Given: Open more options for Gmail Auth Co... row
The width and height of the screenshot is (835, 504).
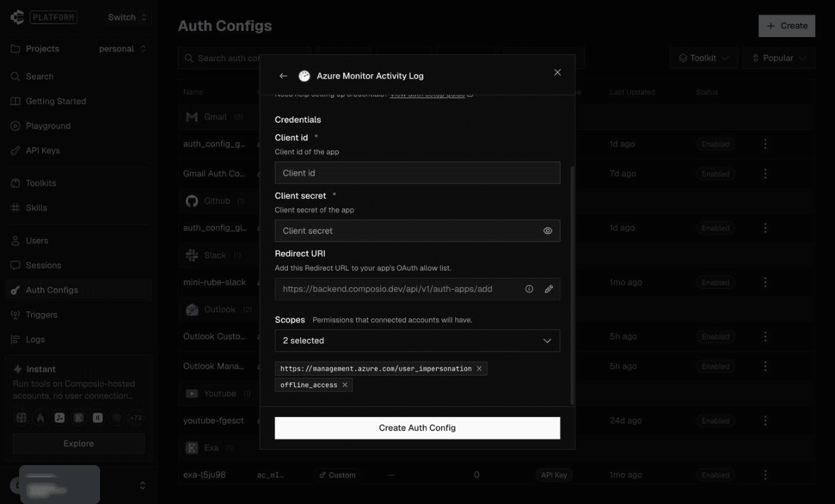Looking at the screenshot, I should coord(765,174).
